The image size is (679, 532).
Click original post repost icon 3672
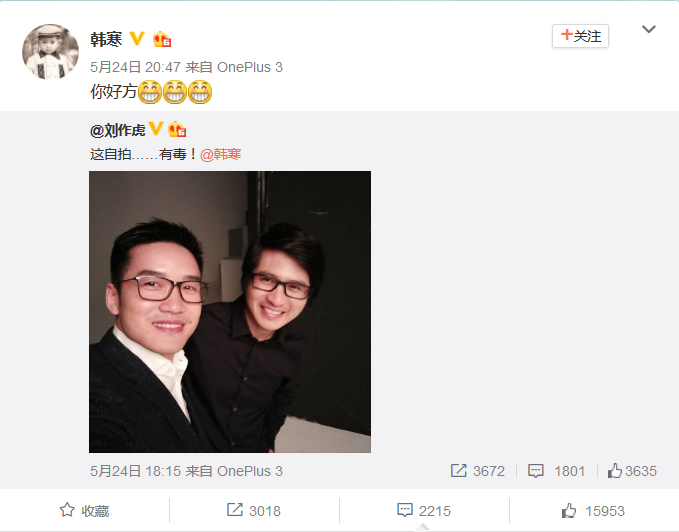click(478, 471)
